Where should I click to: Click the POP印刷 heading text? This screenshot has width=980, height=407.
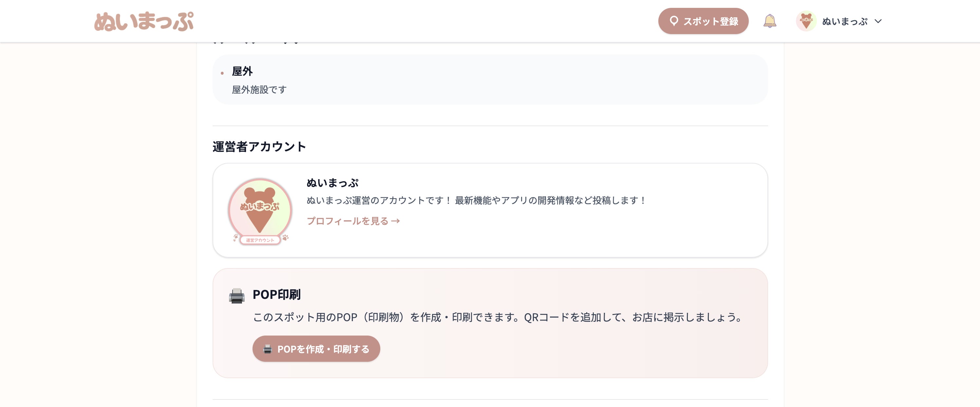(276, 294)
